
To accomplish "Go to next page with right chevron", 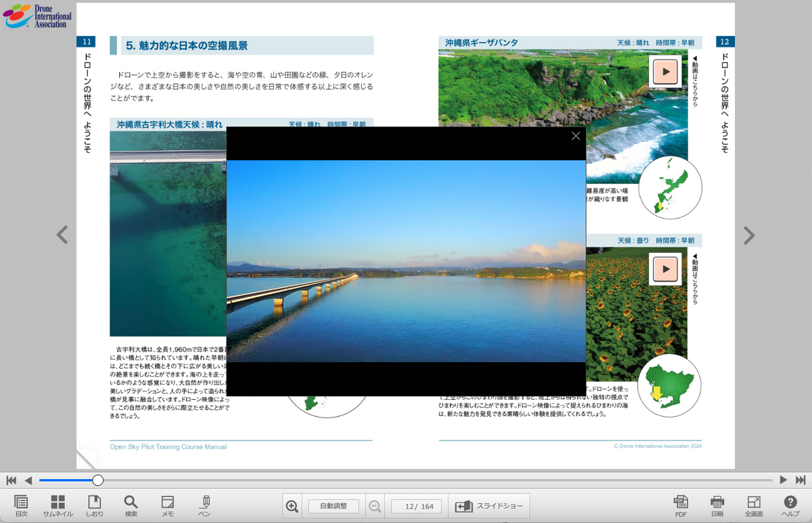I will (x=748, y=235).
